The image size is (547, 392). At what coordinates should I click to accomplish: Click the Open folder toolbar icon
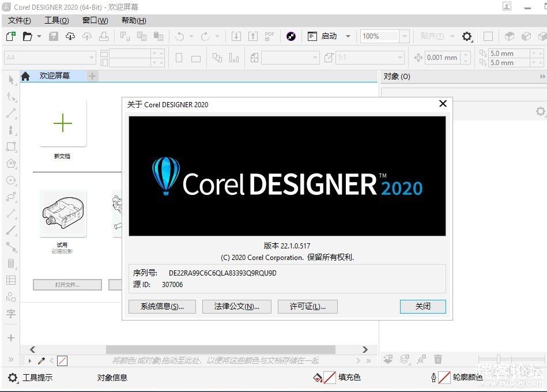click(x=28, y=36)
